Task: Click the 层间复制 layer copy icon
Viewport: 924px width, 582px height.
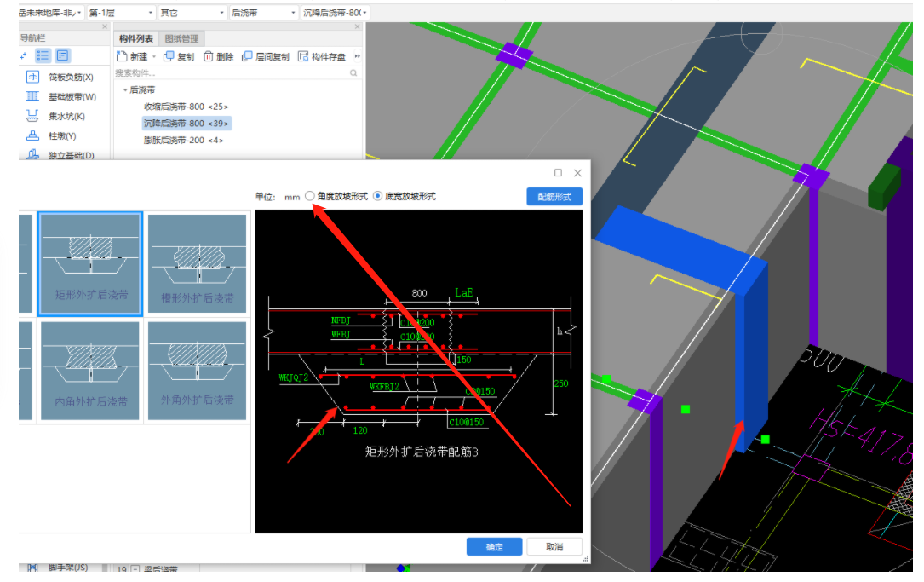Action: [248, 56]
